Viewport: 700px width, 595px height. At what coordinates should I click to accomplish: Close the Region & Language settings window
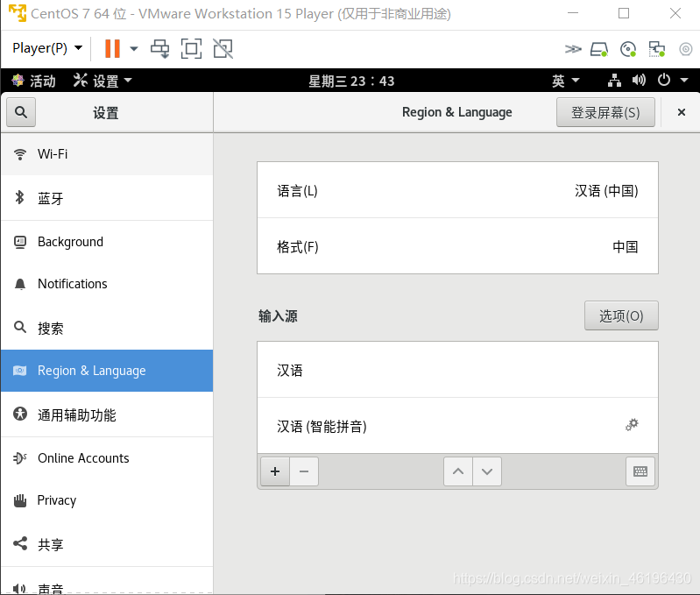pyautogui.click(x=682, y=112)
